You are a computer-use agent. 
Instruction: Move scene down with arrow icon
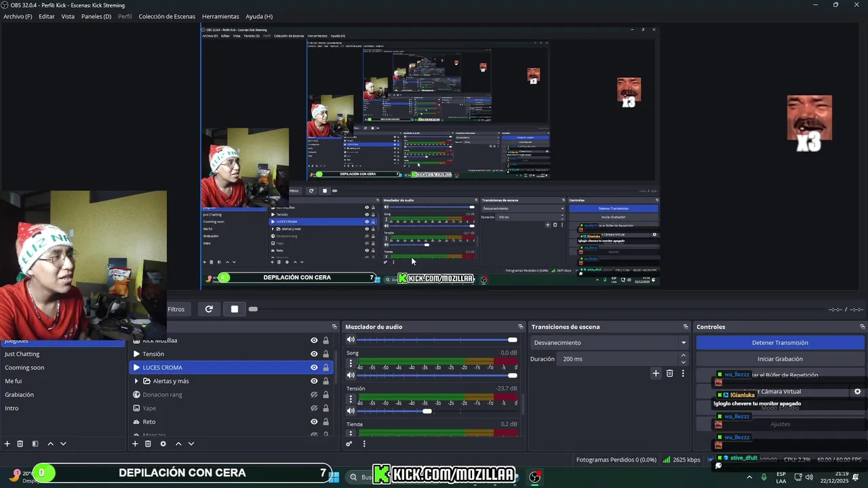pos(63,444)
